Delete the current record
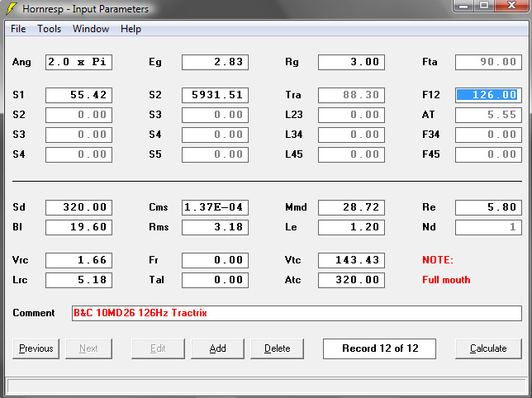 278,348
